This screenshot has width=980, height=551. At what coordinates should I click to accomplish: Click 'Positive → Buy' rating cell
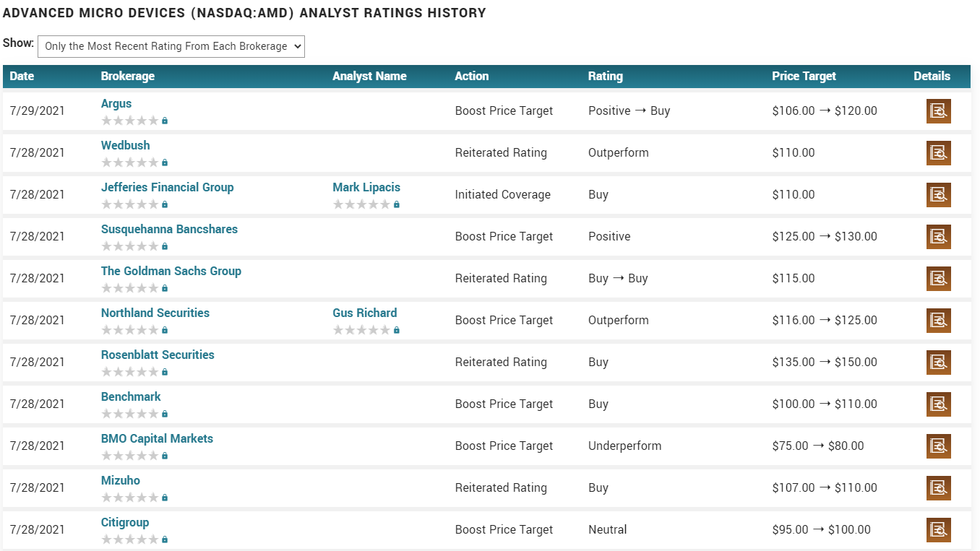(629, 111)
